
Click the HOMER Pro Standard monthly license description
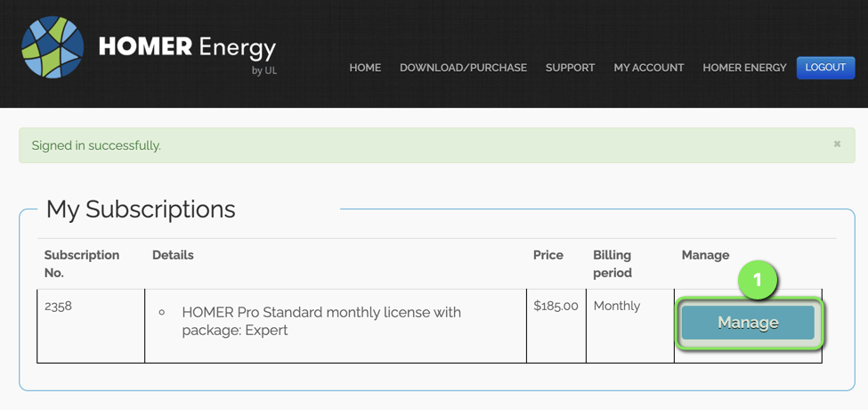click(321, 321)
